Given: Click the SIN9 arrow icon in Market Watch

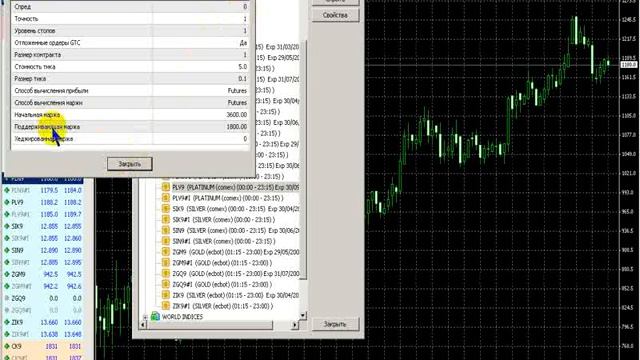Looking at the screenshot, I should 7,250.
